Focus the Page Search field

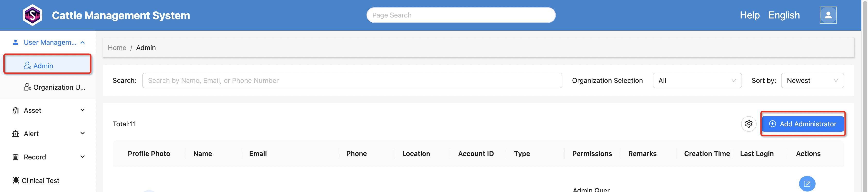pos(461,15)
